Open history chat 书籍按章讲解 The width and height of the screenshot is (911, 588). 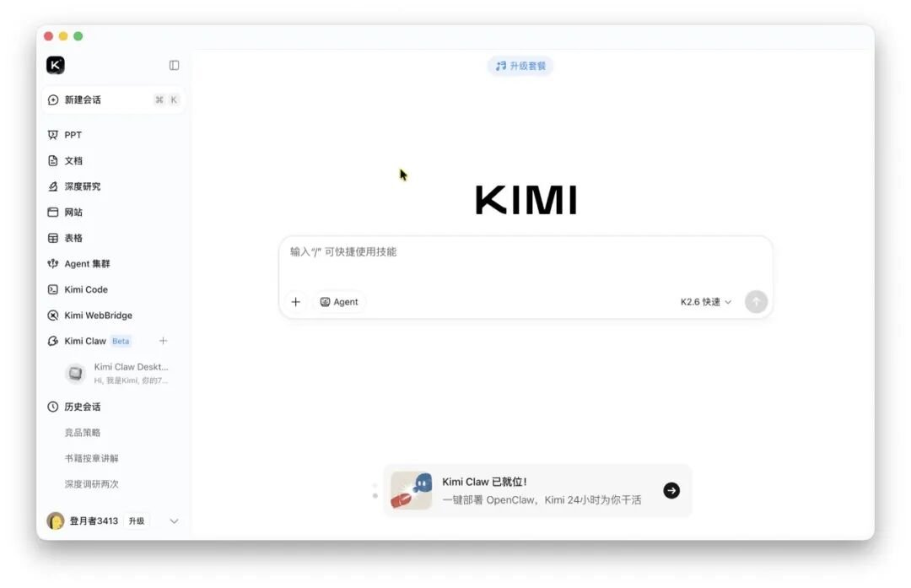coord(91,458)
